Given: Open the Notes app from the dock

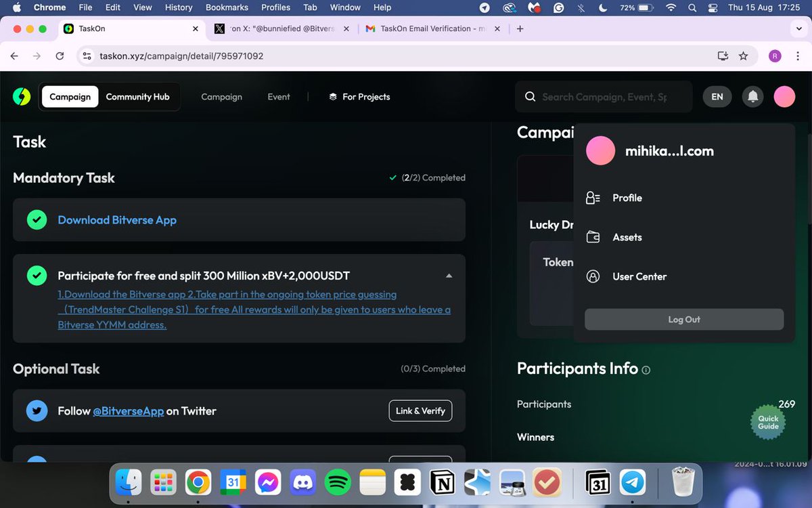Looking at the screenshot, I should coord(372,483).
